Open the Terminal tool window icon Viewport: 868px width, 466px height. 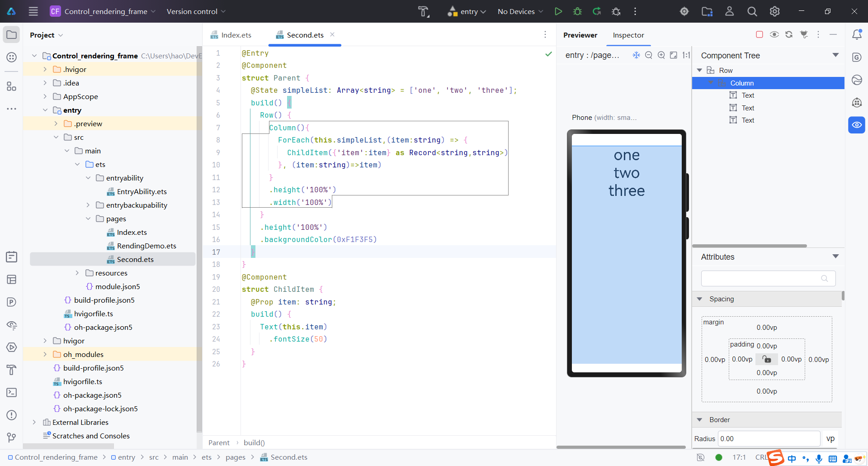coord(12,392)
